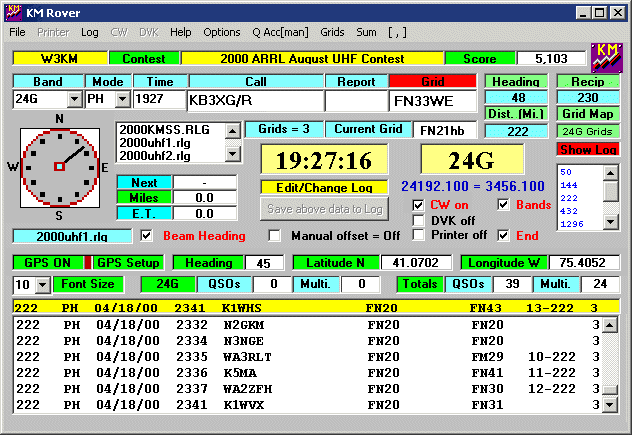Click the highlighted K1WHS log row
The image size is (632, 435).
click(316, 307)
